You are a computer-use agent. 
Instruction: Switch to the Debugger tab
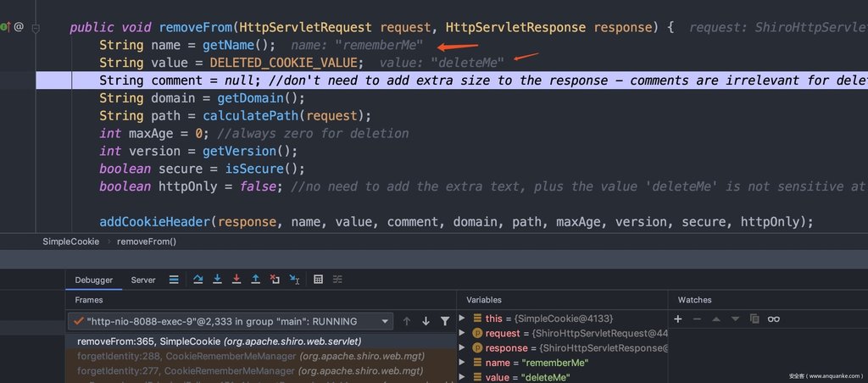tap(94, 280)
